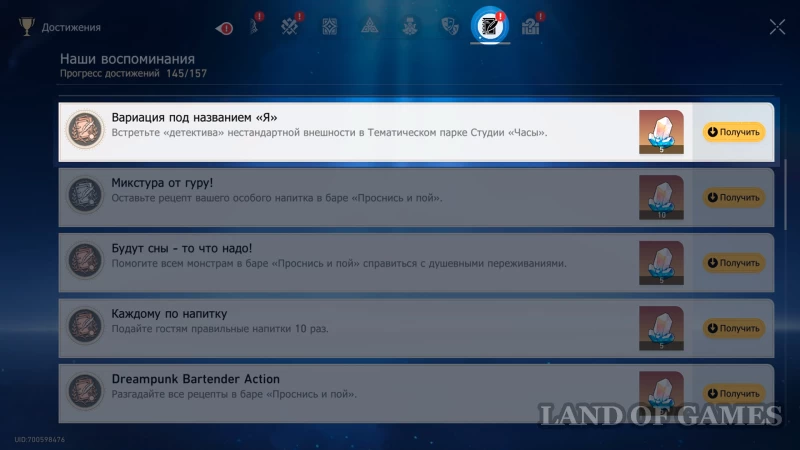Claim reward for «Будут сны - то что надо!»
The width and height of the screenshot is (800, 450).
point(733,263)
